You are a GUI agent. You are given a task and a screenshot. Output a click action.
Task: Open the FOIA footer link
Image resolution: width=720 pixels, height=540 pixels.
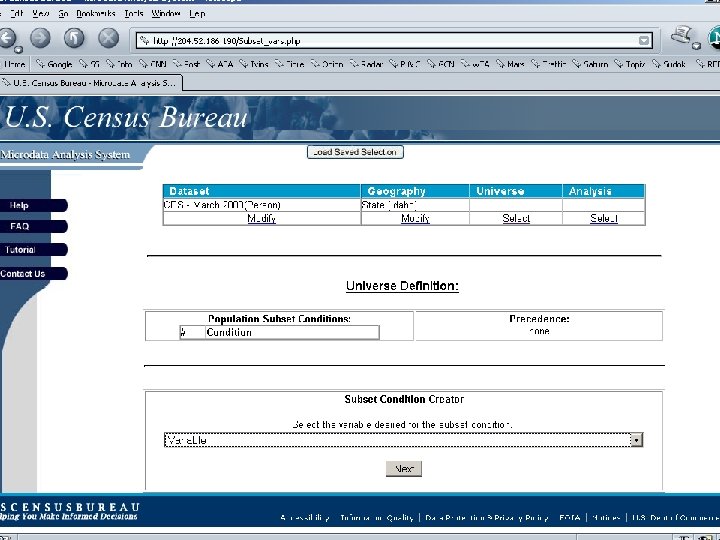tap(569, 518)
